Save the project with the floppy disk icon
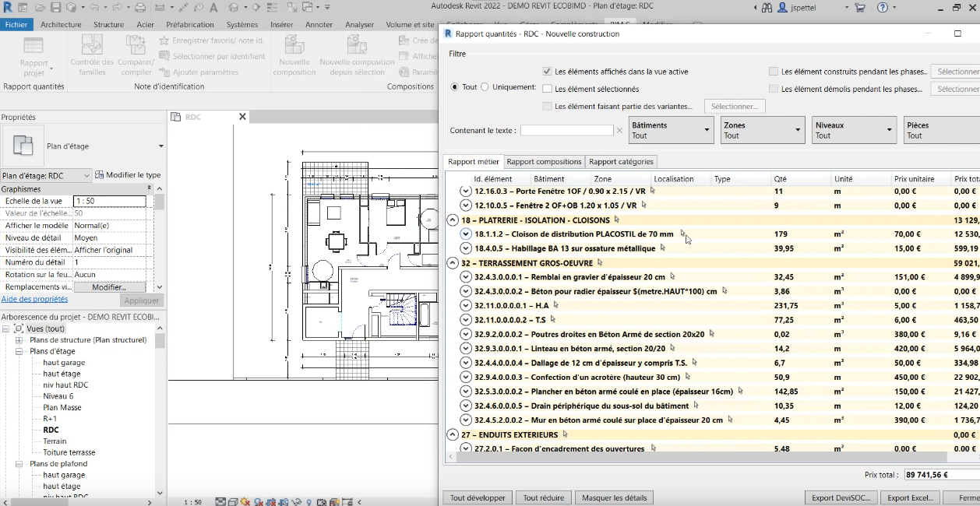Image resolution: width=980 pixels, height=506 pixels. (x=56, y=7)
